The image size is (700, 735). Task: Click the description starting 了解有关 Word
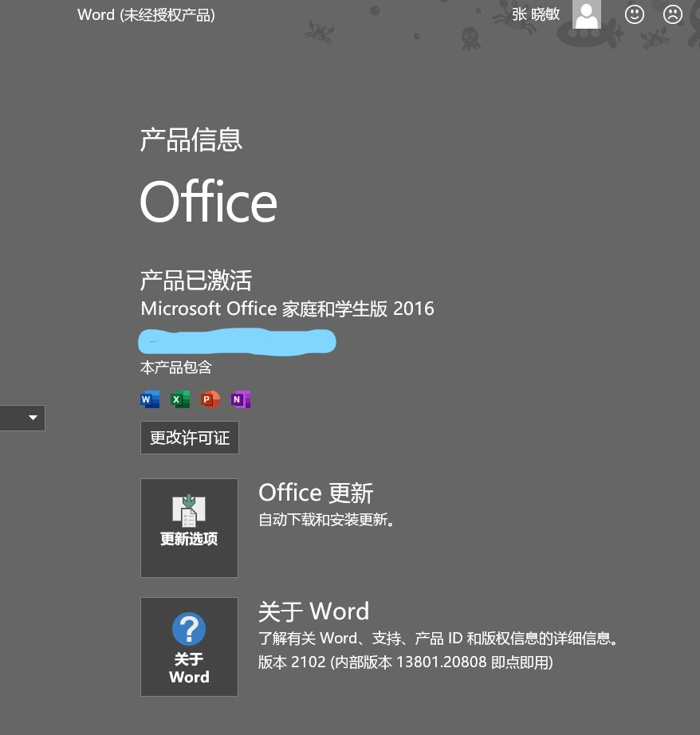[438, 639]
